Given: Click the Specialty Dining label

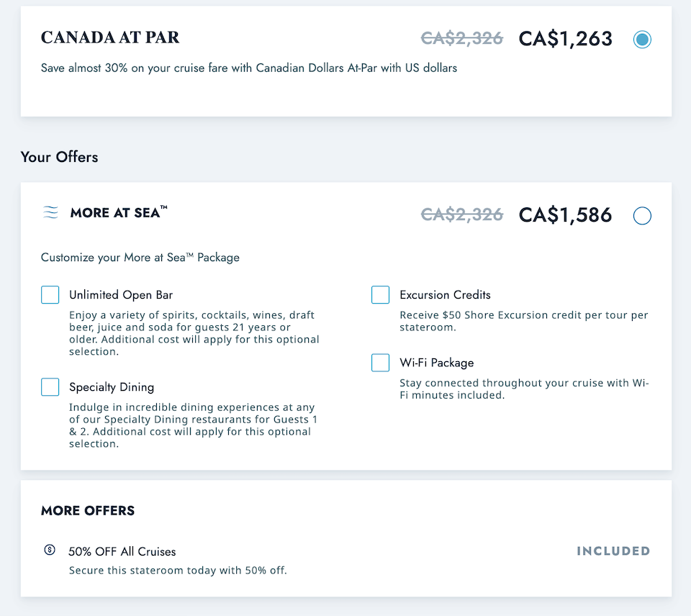Looking at the screenshot, I should tap(112, 387).
